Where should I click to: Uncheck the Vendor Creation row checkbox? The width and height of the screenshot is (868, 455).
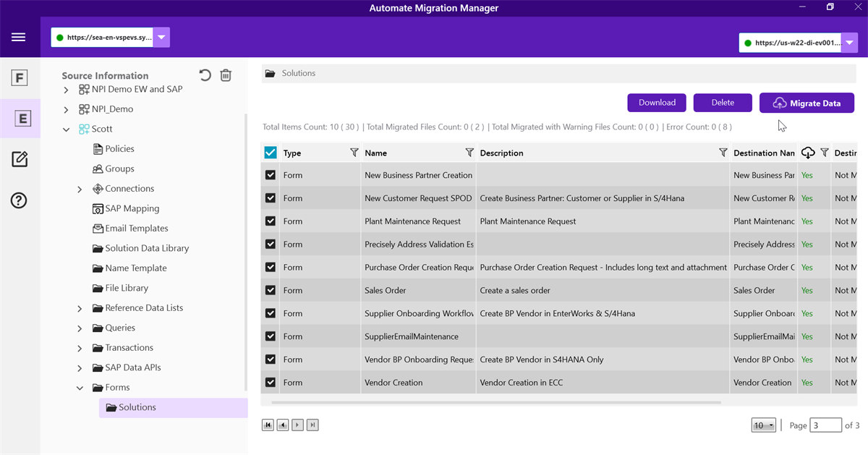pyautogui.click(x=271, y=383)
